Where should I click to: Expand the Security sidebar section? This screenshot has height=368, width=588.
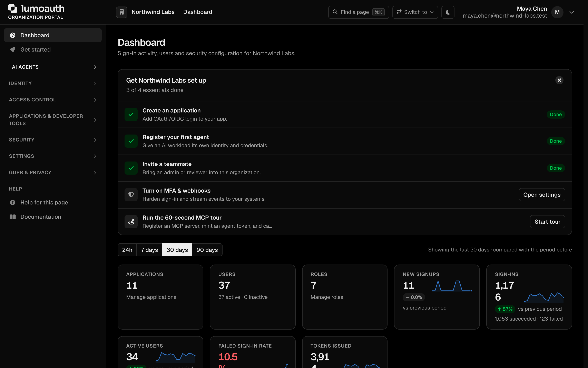tap(53, 140)
